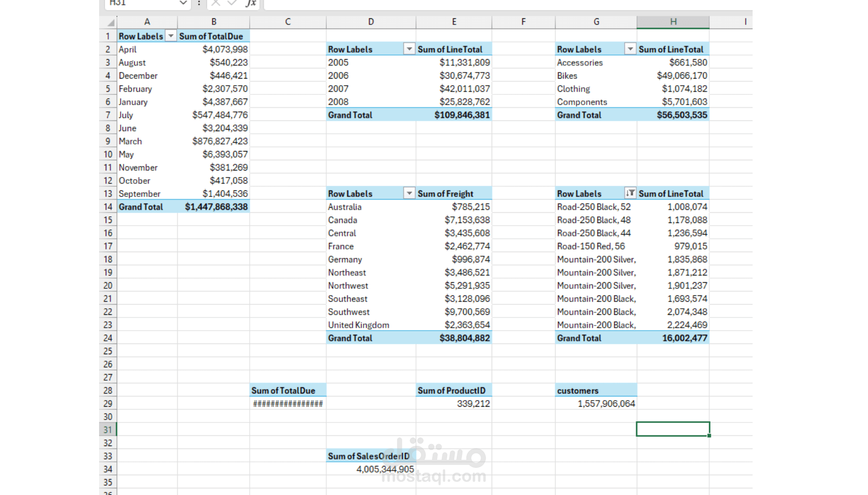The width and height of the screenshot is (868, 495).
Task: Open the Row Labels filter above Accessories
Action: [x=631, y=49]
